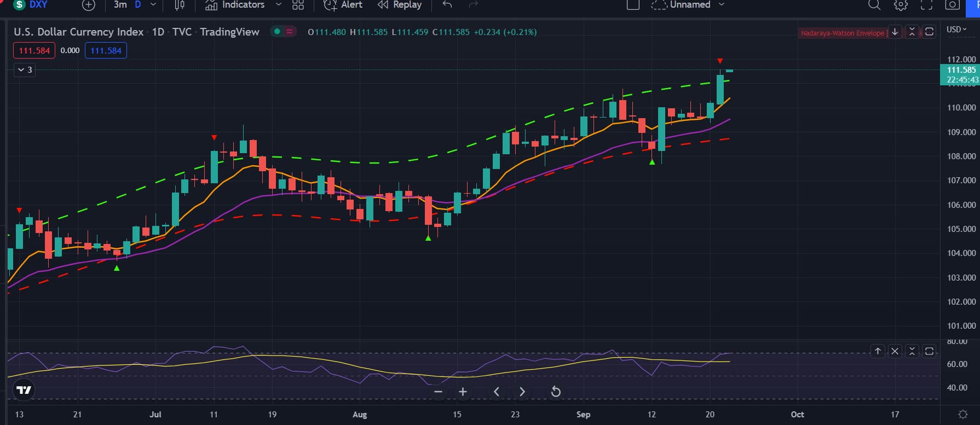Click the 60.00 RSI scale label
Image resolution: width=980 pixels, height=425 pixels.
point(957,364)
